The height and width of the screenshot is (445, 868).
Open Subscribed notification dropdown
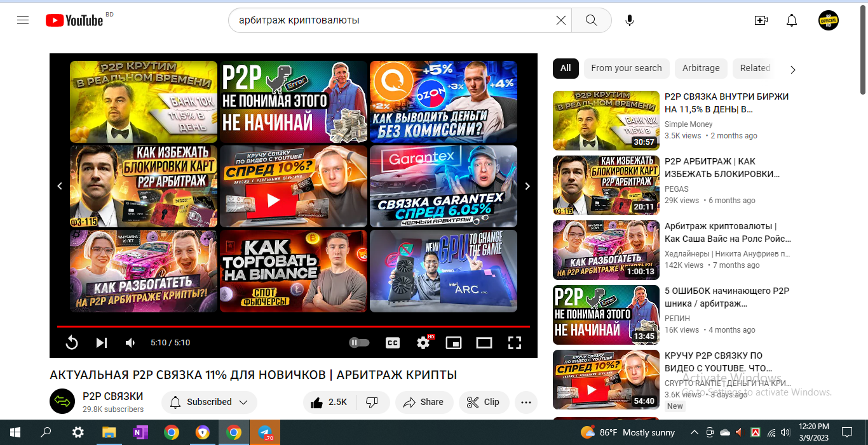point(209,402)
